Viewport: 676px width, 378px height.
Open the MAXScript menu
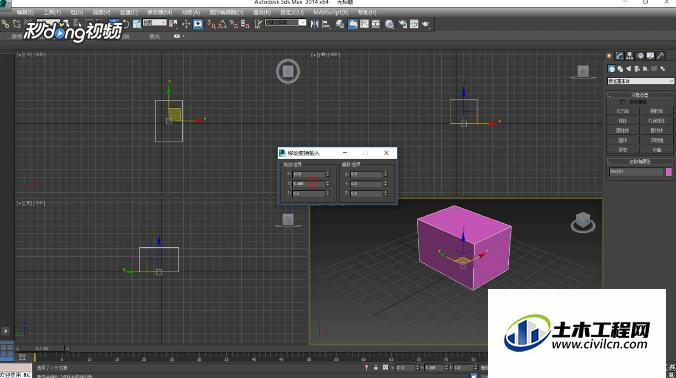(x=331, y=12)
